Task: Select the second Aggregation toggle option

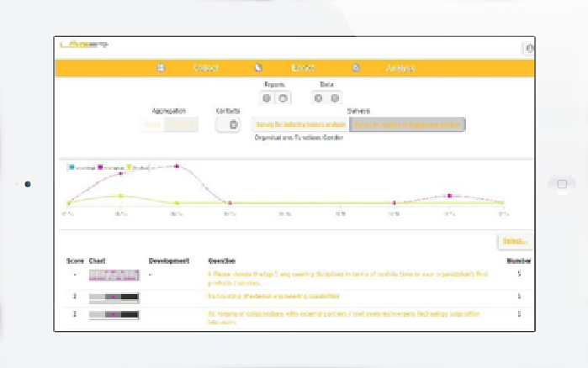Action: point(181,124)
